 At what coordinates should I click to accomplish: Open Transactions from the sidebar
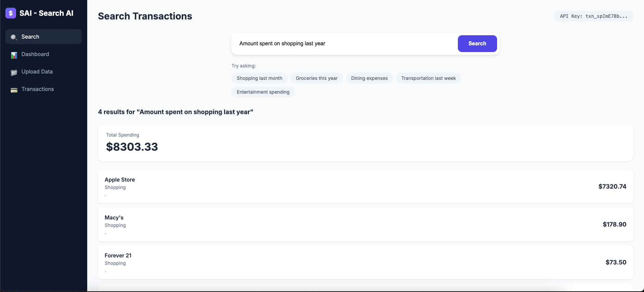click(x=44, y=89)
